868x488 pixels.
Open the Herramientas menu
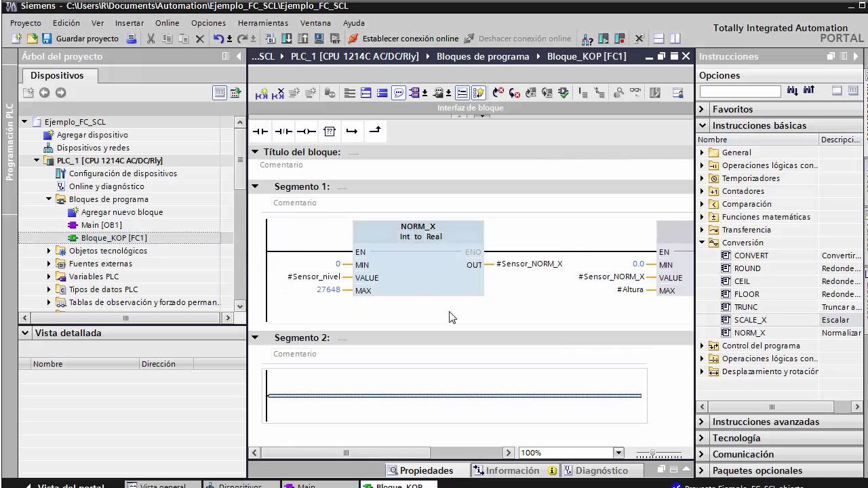coord(263,22)
